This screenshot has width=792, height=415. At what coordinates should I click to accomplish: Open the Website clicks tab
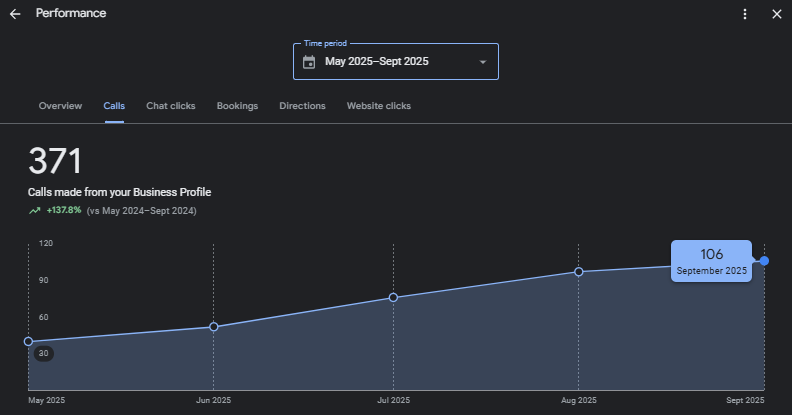tap(378, 106)
